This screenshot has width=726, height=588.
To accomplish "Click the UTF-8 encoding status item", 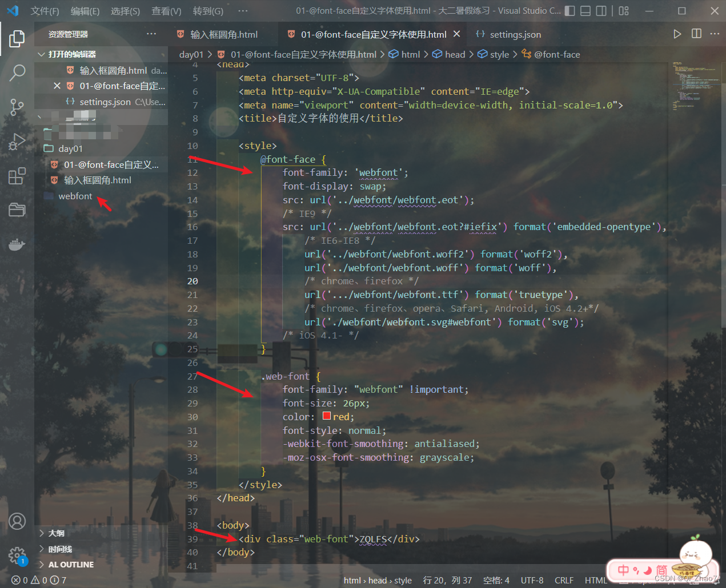I will [532, 580].
